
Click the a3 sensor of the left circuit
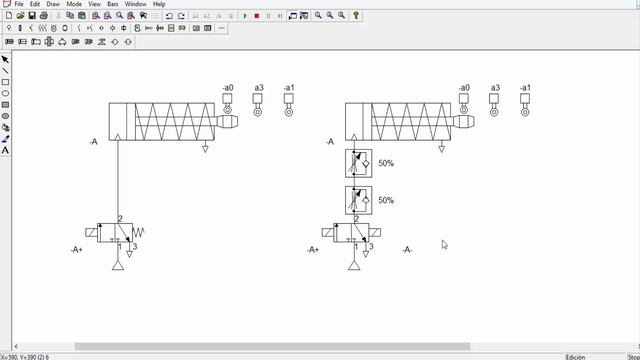point(258,105)
